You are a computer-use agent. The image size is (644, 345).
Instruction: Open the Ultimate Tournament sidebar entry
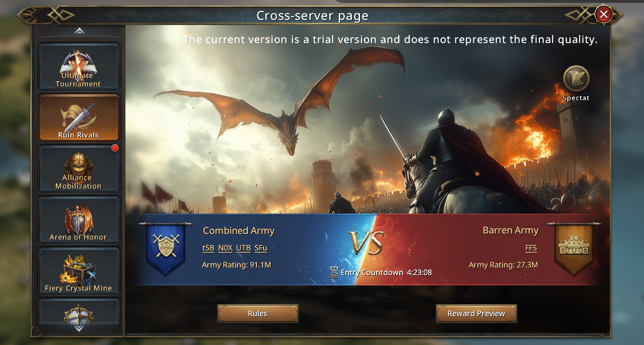tap(79, 66)
